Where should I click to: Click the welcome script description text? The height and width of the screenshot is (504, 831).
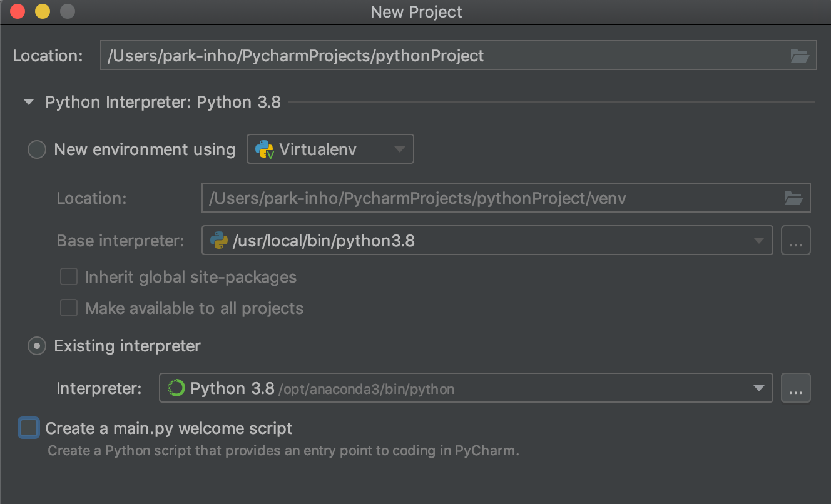click(x=283, y=450)
